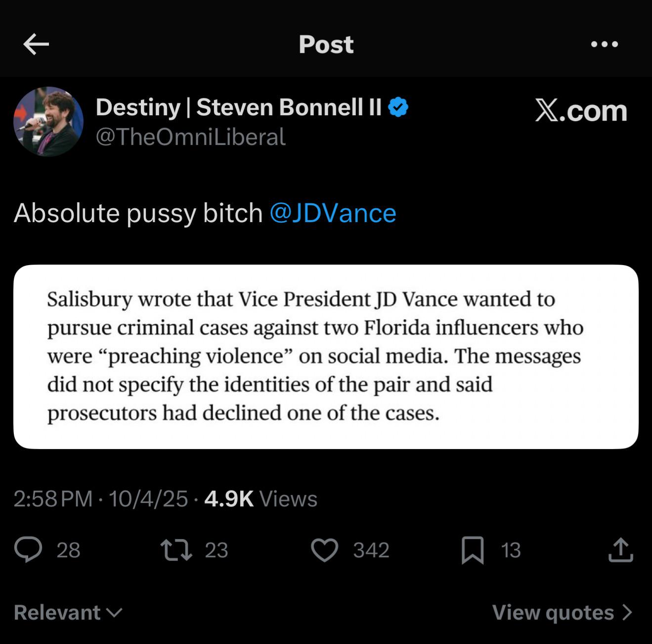Open the three-dot more options menu
The width and height of the screenshot is (652, 644).
tap(604, 44)
